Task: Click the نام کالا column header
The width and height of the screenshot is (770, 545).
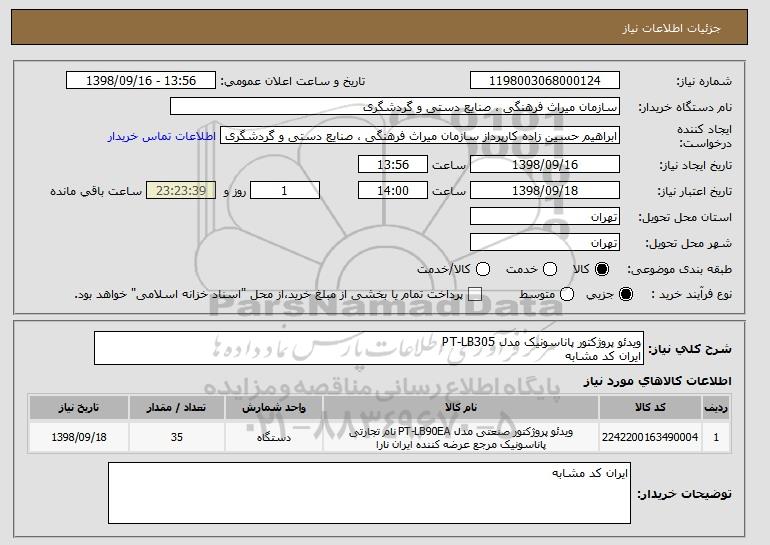Action: (x=461, y=408)
